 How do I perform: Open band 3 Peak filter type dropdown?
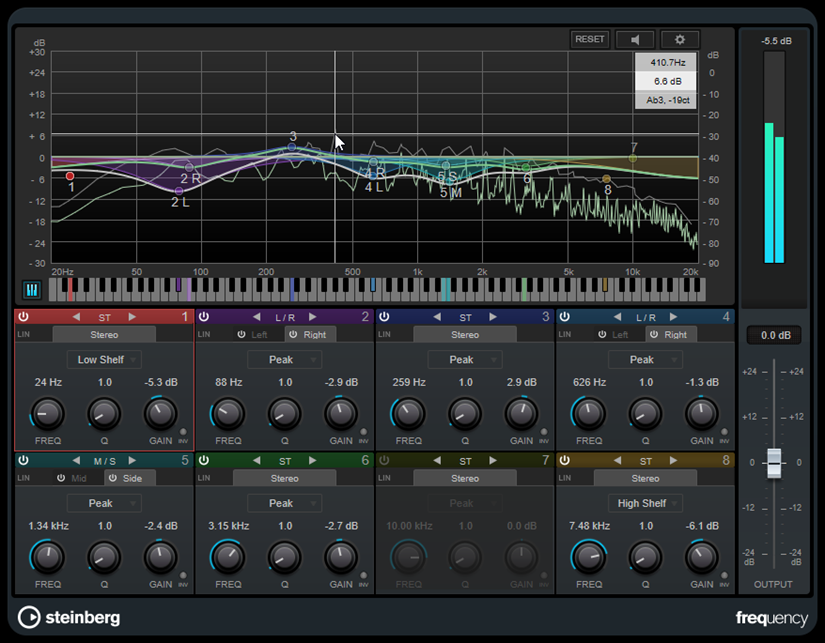pyautogui.click(x=465, y=360)
